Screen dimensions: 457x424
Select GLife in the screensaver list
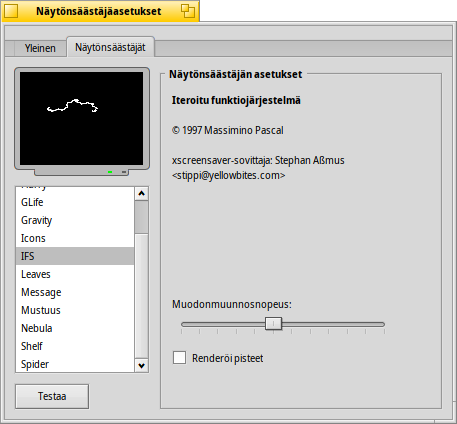(75, 202)
